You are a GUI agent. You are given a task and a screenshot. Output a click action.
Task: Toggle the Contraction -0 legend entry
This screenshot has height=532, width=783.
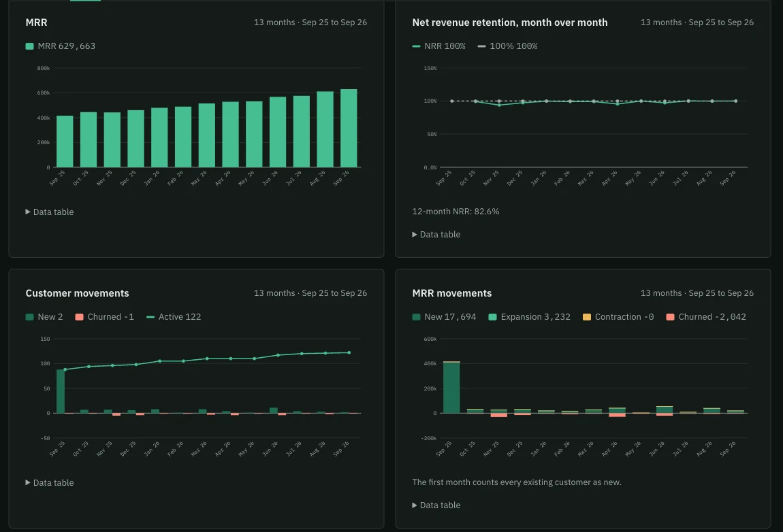pyautogui.click(x=618, y=317)
